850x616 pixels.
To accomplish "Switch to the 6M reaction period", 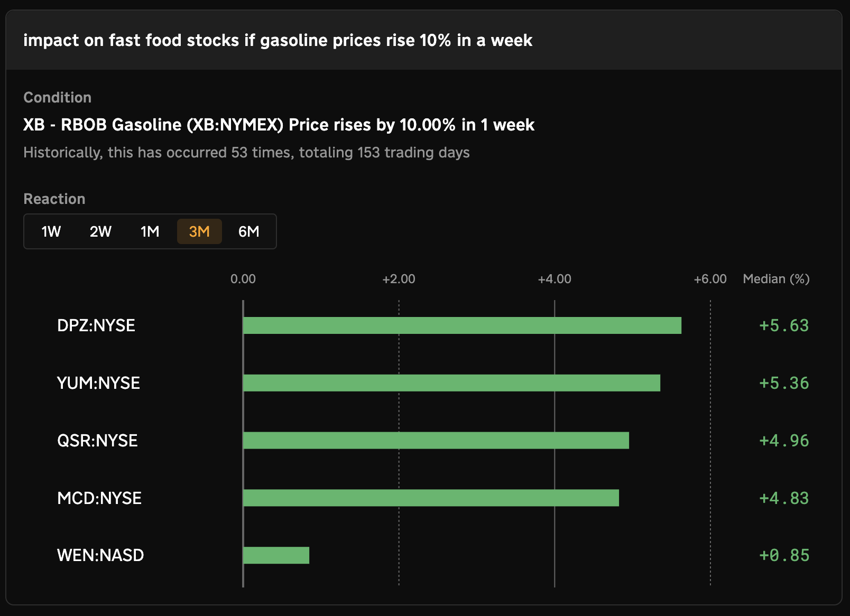I will [x=248, y=231].
